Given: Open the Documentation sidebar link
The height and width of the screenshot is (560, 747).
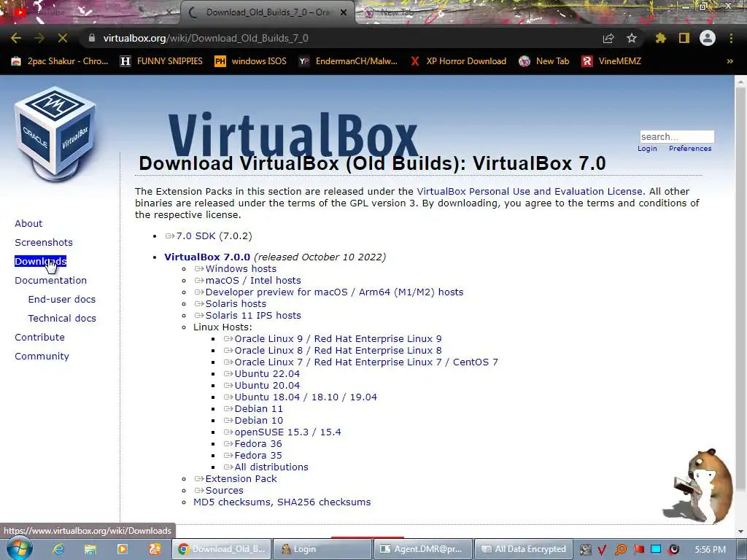Looking at the screenshot, I should pyautogui.click(x=50, y=281).
